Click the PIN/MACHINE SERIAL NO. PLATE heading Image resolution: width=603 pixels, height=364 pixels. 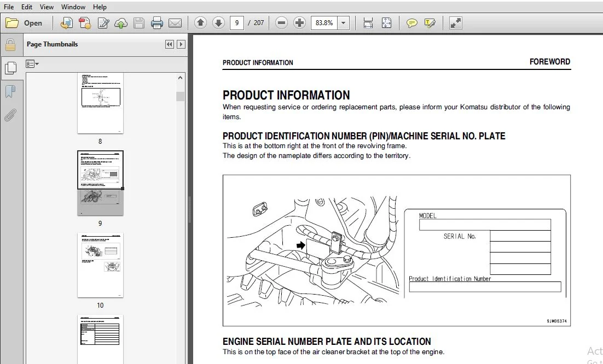click(x=364, y=136)
